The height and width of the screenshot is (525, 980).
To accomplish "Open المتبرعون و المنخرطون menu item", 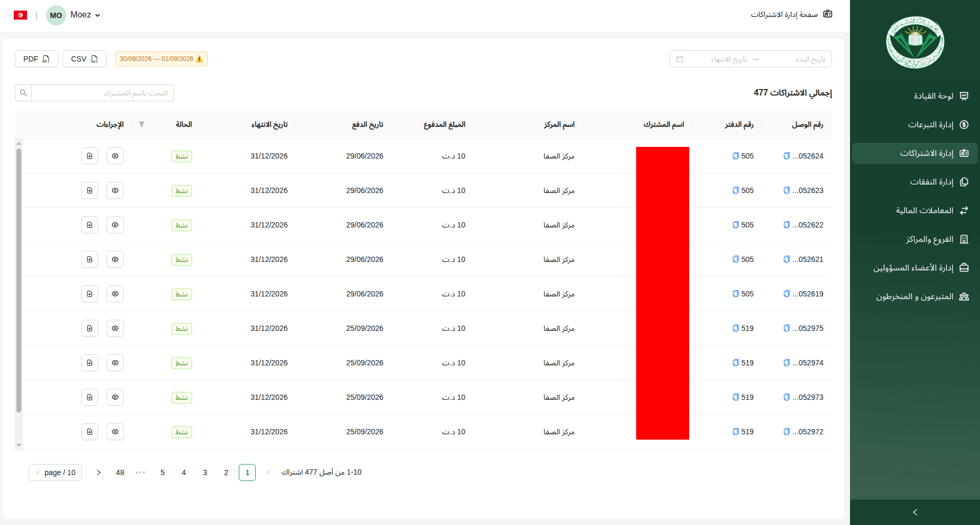I will click(915, 296).
